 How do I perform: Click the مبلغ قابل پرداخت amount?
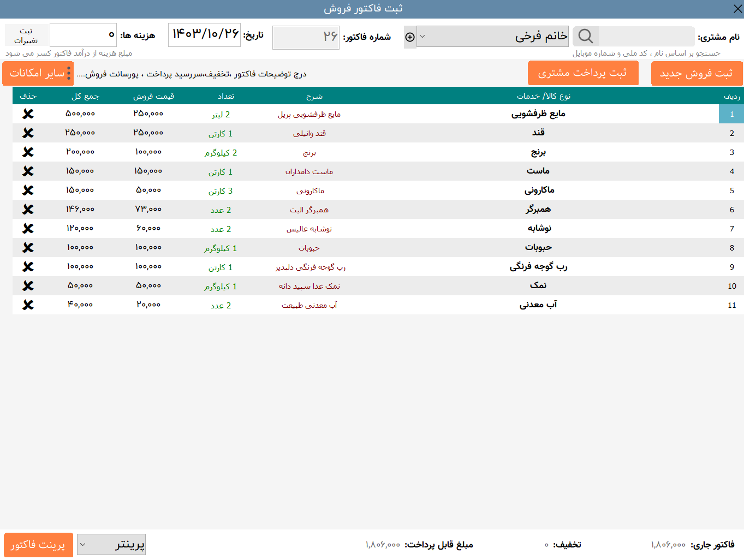(x=383, y=545)
